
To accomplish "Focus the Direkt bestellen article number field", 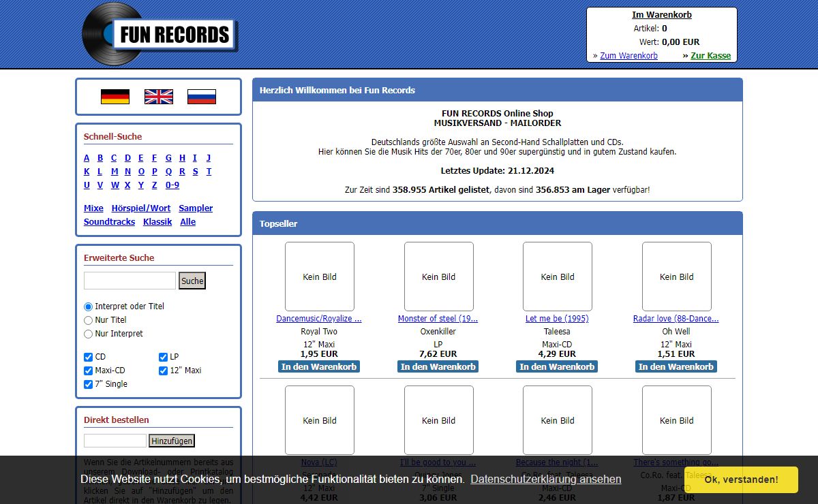I will tap(115, 441).
